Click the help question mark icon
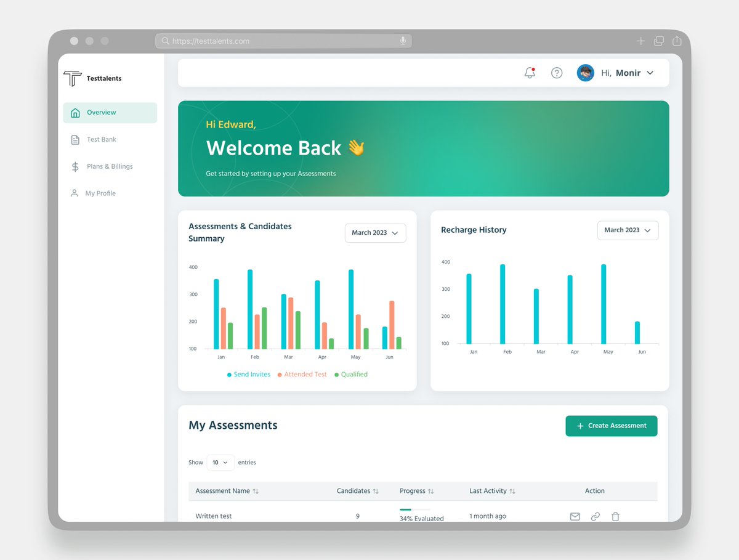Viewport: 739px width, 560px height. [557, 73]
